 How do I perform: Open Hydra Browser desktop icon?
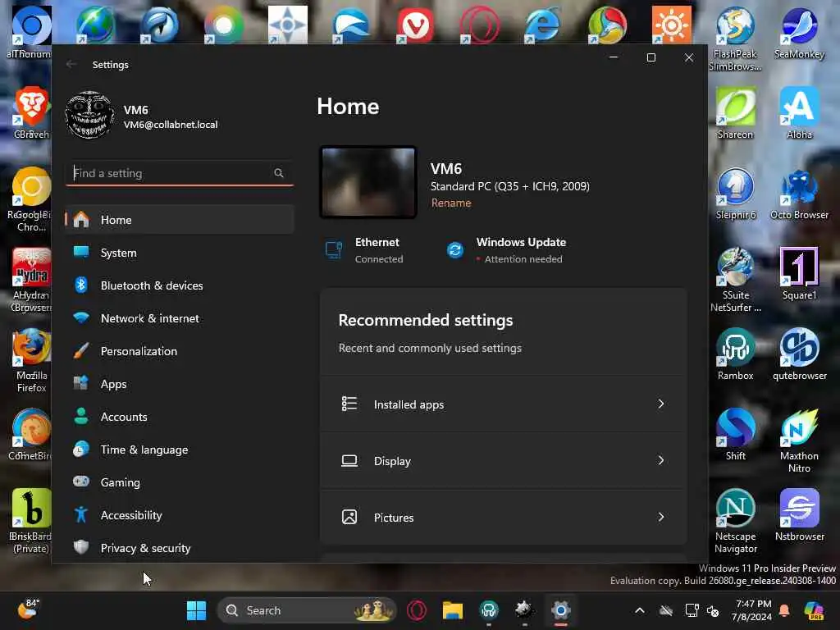click(31, 280)
